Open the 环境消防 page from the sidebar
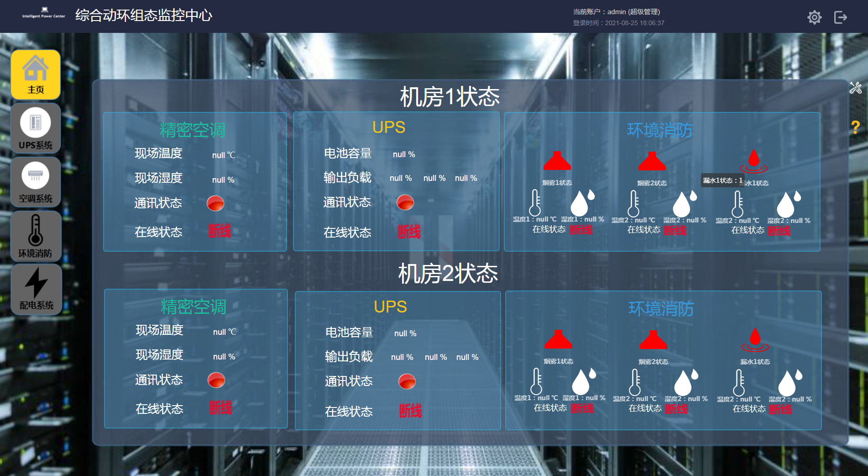The width and height of the screenshot is (868, 476). point(36,236)
